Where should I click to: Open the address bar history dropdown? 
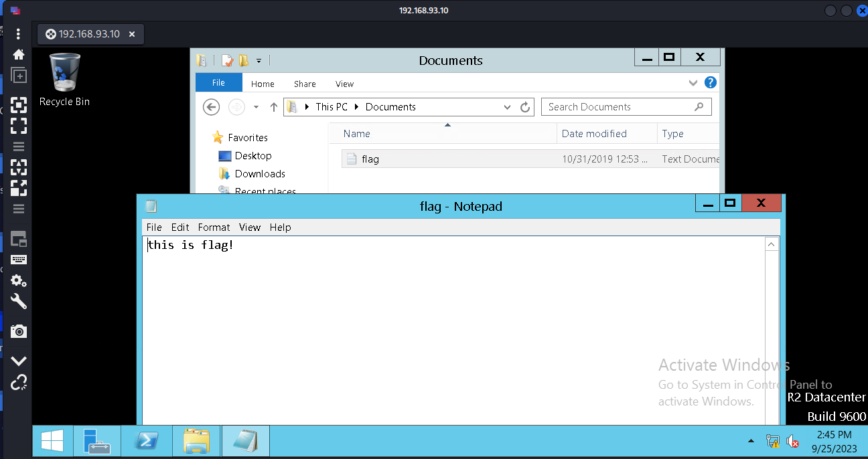pos(508,107)
